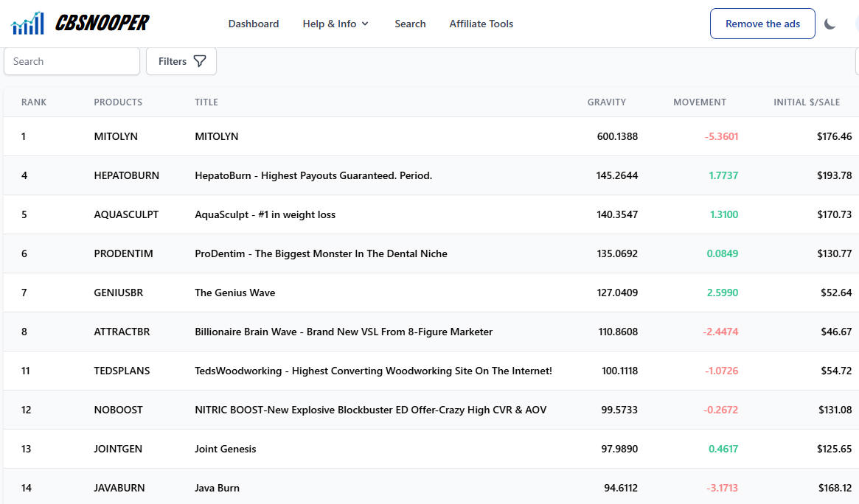Click gravity value 127.0409

pos(617,293)
